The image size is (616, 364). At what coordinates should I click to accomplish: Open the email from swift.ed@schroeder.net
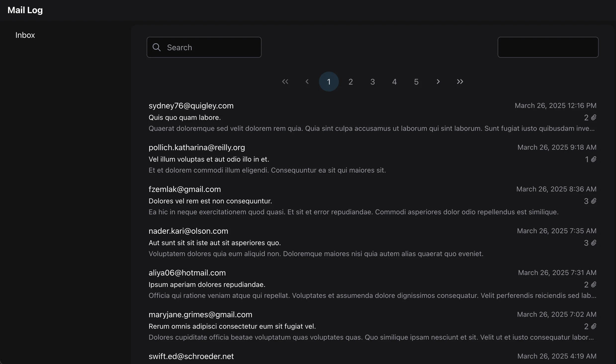click(191, 356)
